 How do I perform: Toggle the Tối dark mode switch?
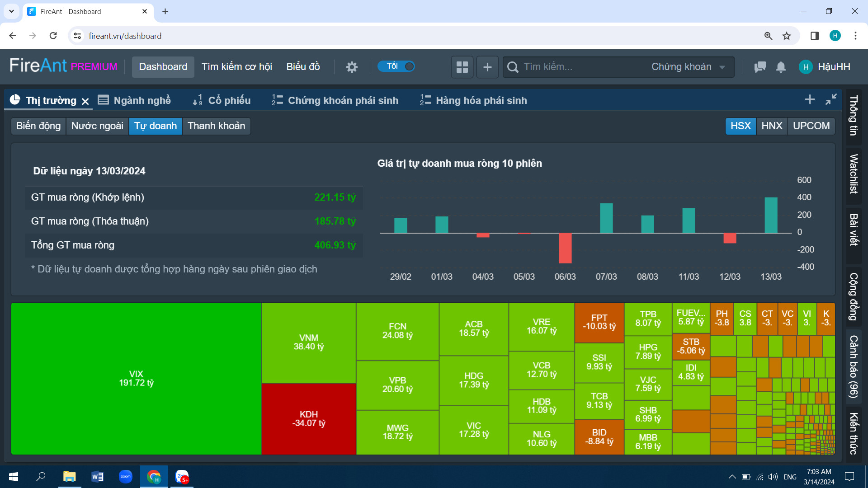pyautogui.click(x=396, y=66)
